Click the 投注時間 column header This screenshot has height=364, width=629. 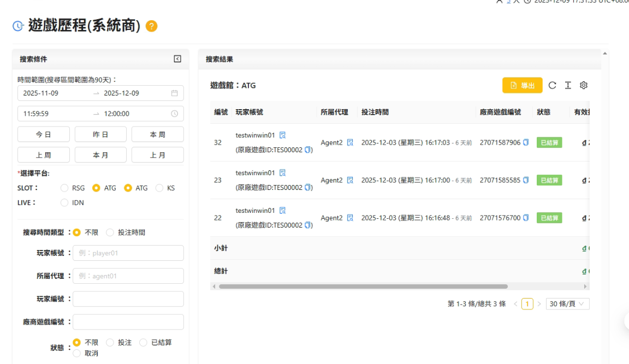[x=375, y=112]
